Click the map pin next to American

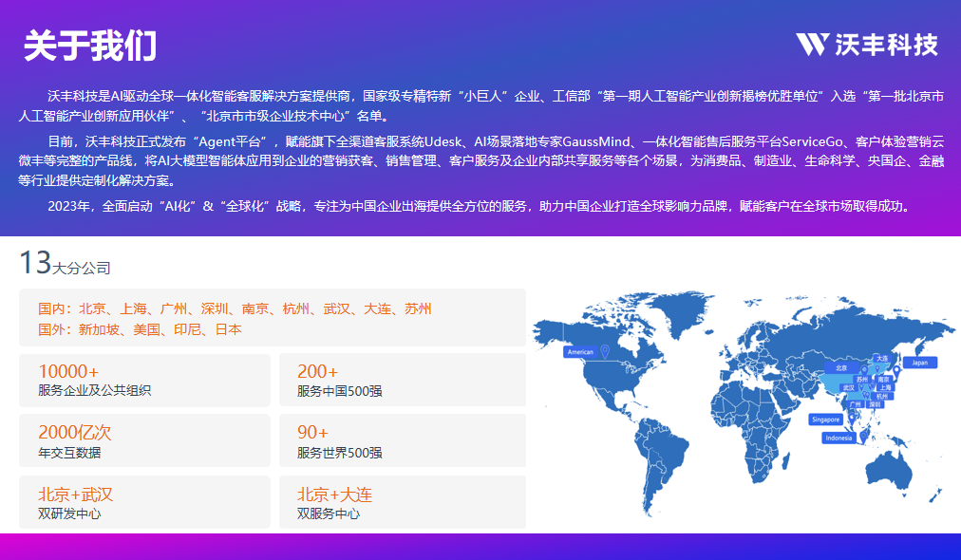coord(605,352)
